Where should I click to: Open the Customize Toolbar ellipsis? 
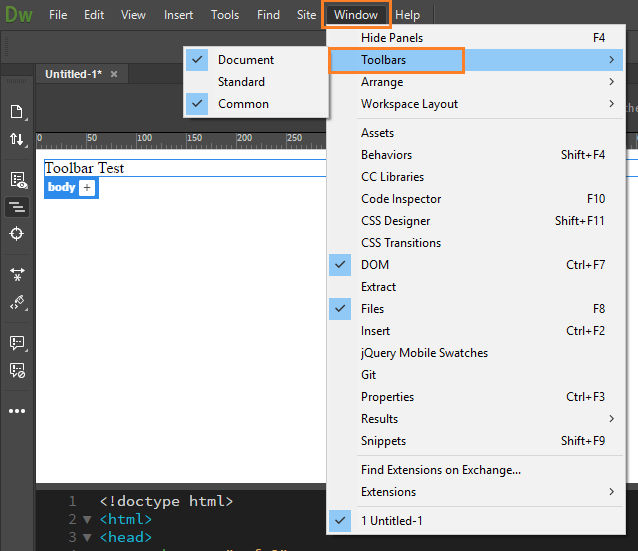pyautogui.click(x=17, y=411)
